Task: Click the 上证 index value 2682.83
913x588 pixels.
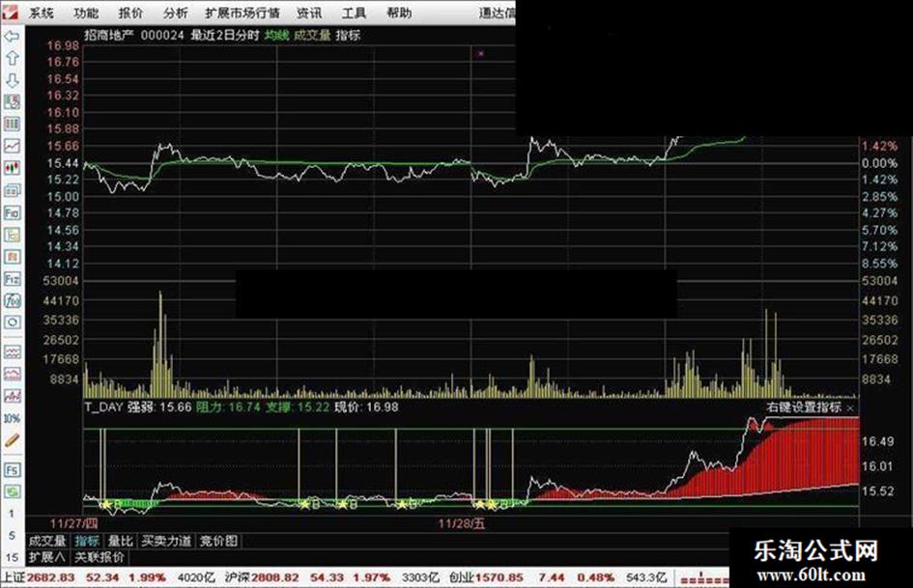Action: pos(50,577)
